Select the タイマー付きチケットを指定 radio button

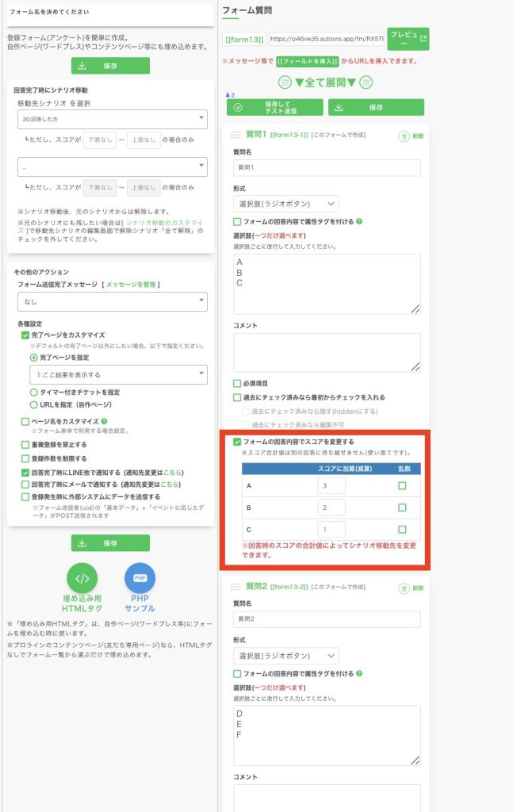click(33, 392)
